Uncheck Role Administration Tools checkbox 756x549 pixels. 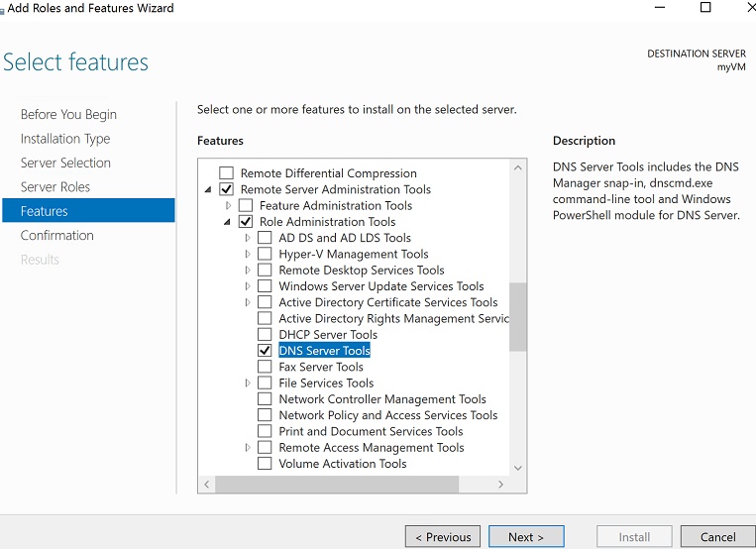point(246,221)
